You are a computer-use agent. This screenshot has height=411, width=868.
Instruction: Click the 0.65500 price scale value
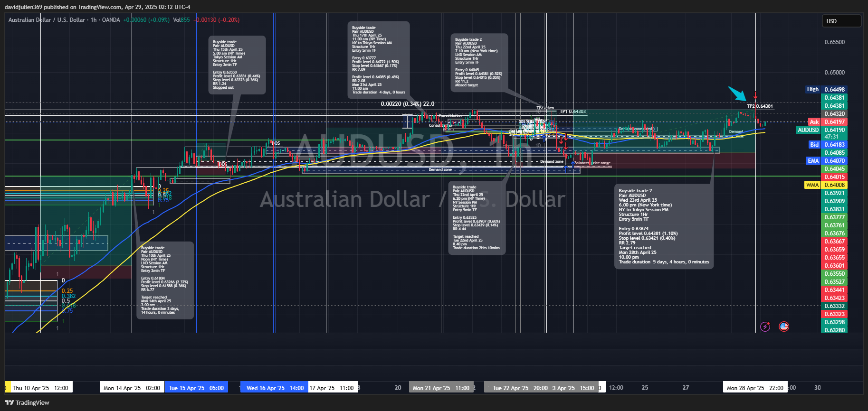pyautogui.click(x=835, y=42)
